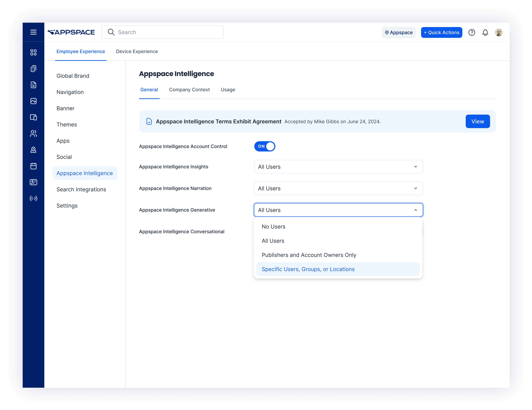This screenshot has width=532, height=410.
Task: Open the devices icon in sidebar
Action: point(33,117)
